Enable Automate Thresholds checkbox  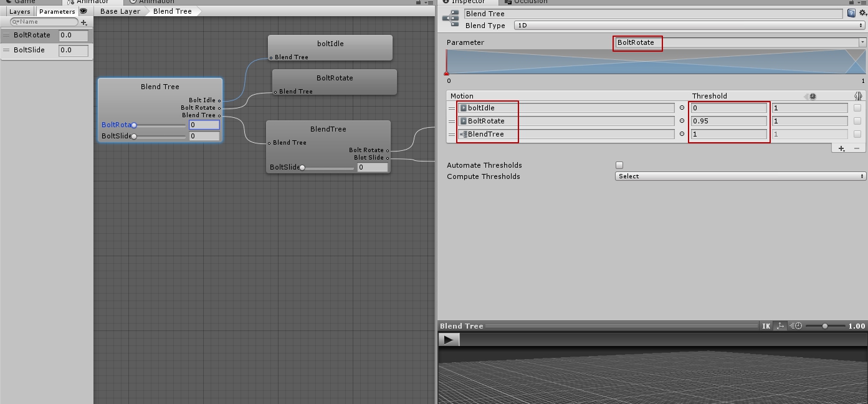coord(619,165)
